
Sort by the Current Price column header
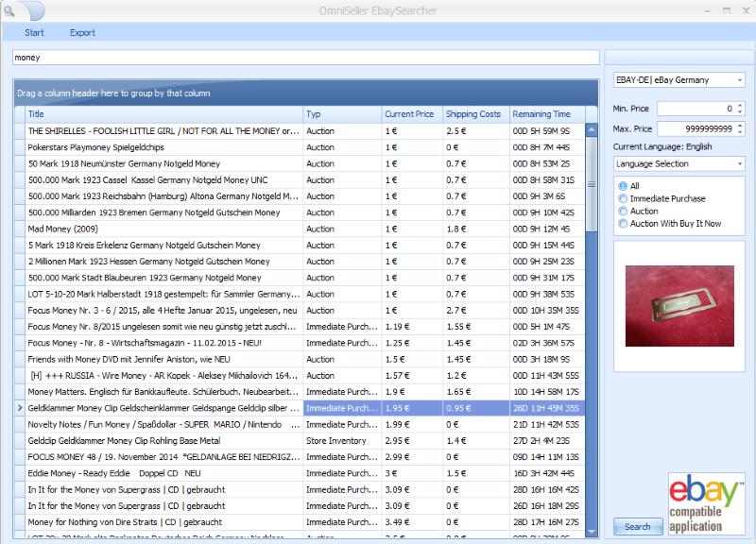tap(412, 114)
